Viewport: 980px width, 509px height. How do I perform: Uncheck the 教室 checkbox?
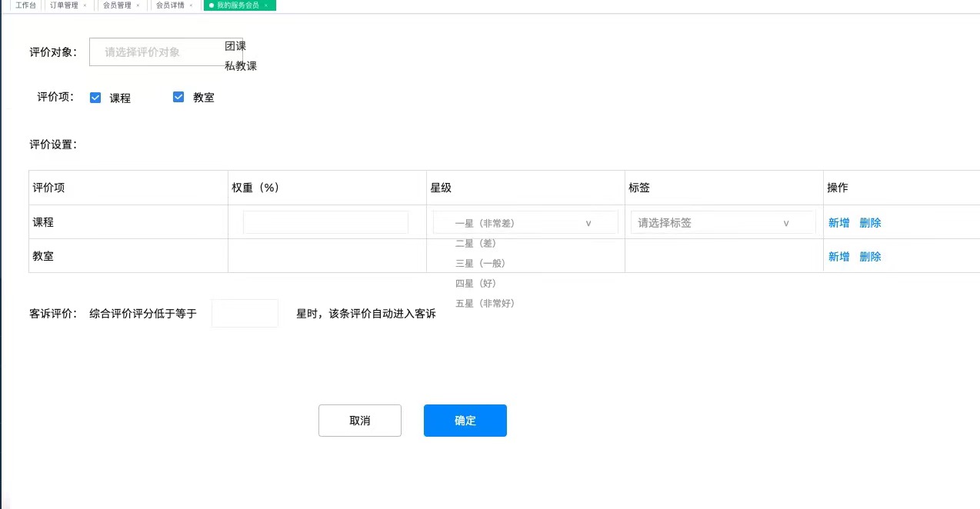pyautogui.click(x=178, y=98)
